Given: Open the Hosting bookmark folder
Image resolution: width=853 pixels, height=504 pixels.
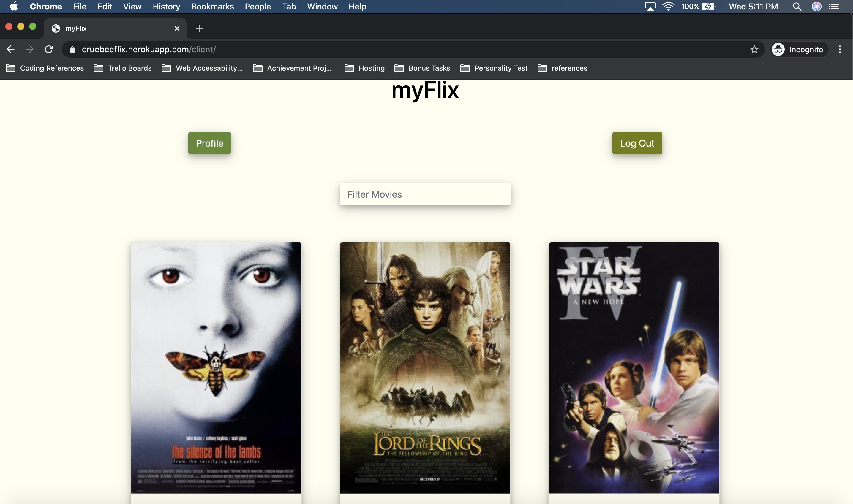Looking at the screenshot, I should click(364, 68).
